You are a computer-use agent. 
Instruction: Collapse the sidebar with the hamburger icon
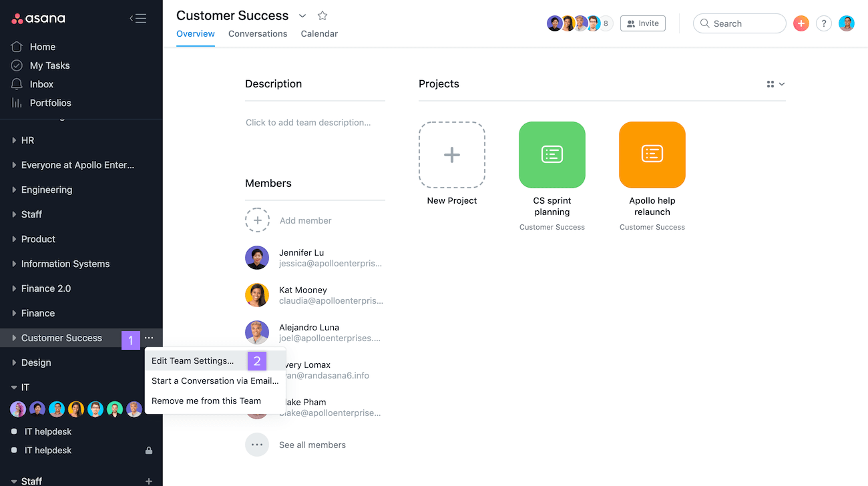(x=138, y=19)
